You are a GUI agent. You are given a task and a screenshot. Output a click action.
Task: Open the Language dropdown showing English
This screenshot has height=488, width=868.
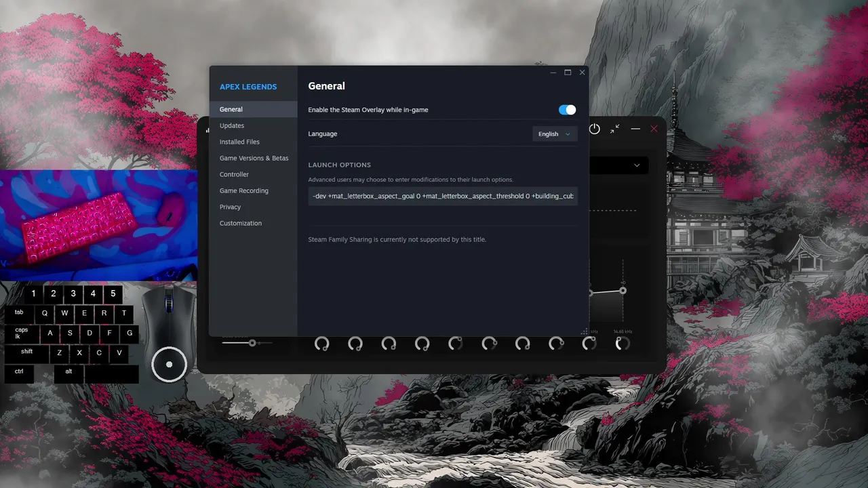pyautogui.click(x=555, y=134)
